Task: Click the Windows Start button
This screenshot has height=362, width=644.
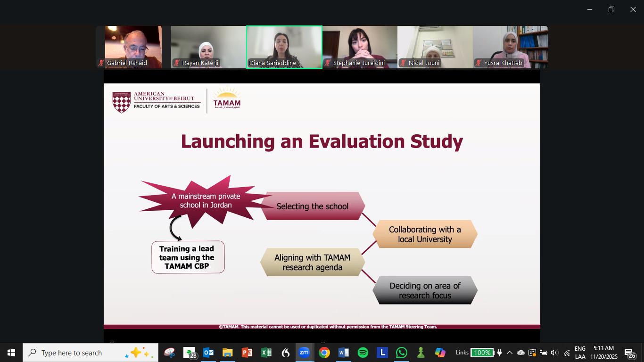Action: click(11, 353)
